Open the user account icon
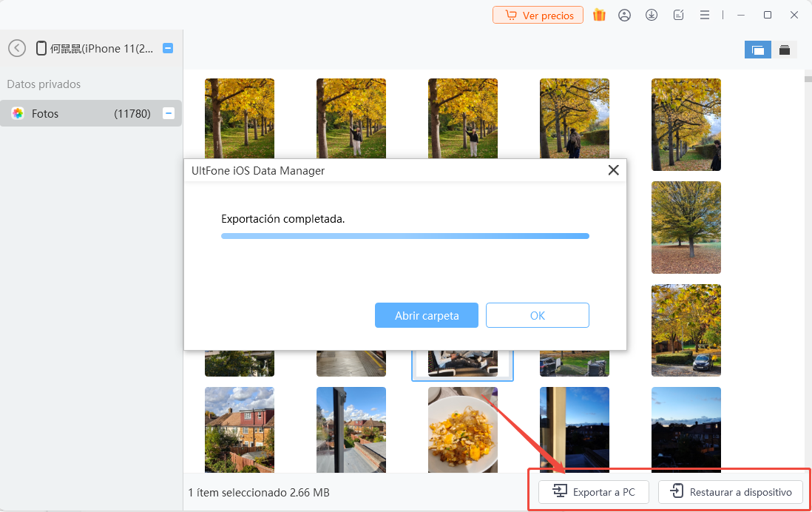 click(x=625, y=15)
